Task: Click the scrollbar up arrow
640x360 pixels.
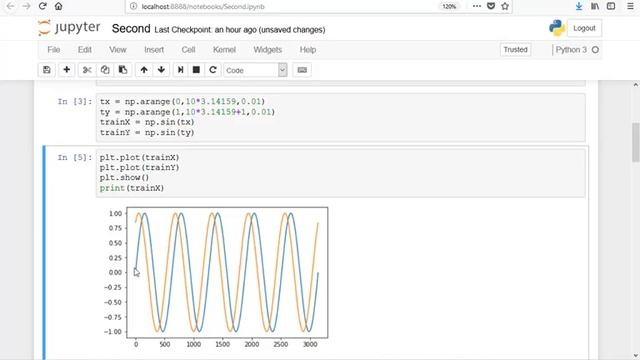Action: pyautogui.click(x=636, y=84)
